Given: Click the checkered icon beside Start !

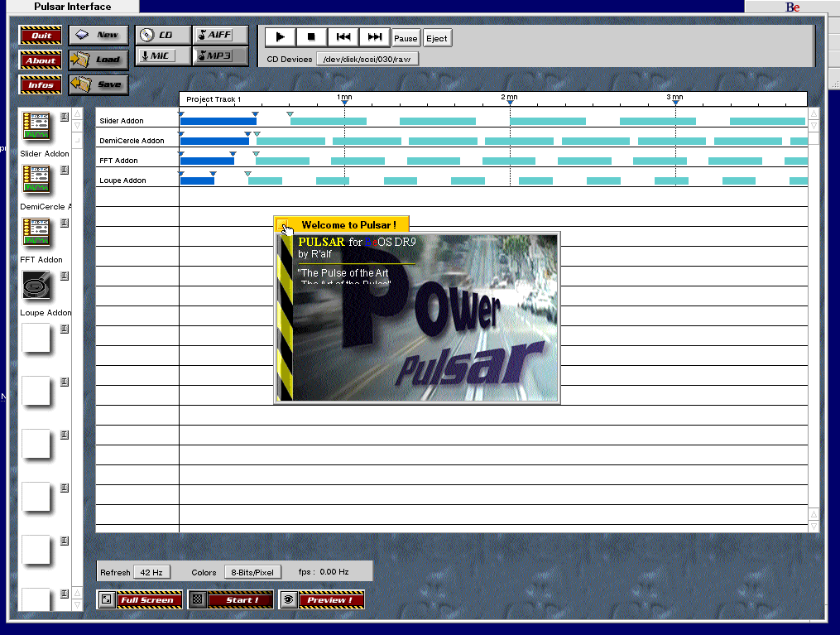Looking at the screenshot, I should coord(198,599).
